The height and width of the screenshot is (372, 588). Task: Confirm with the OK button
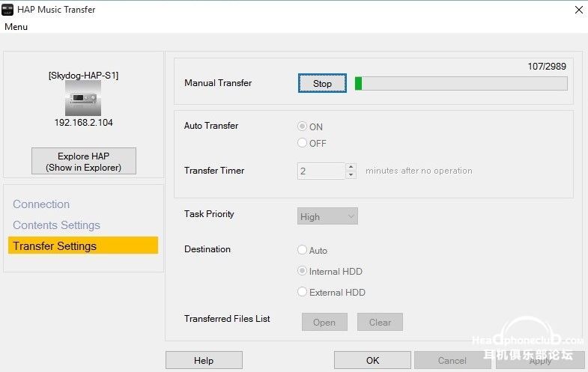(x=372, y=360)
